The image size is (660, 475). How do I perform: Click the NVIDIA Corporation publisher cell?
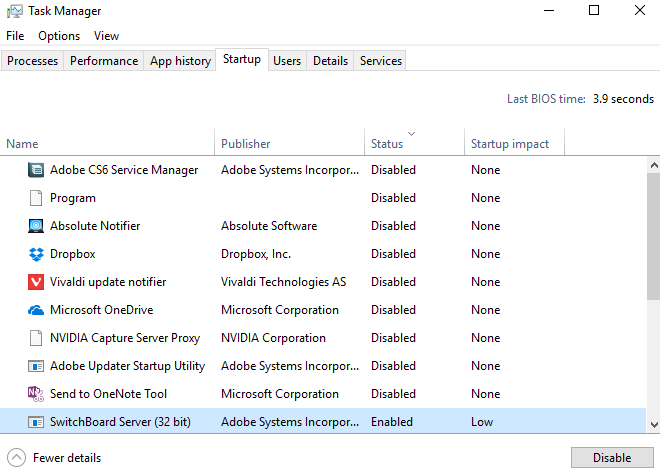pyautogui.click(x=273, y=338)
